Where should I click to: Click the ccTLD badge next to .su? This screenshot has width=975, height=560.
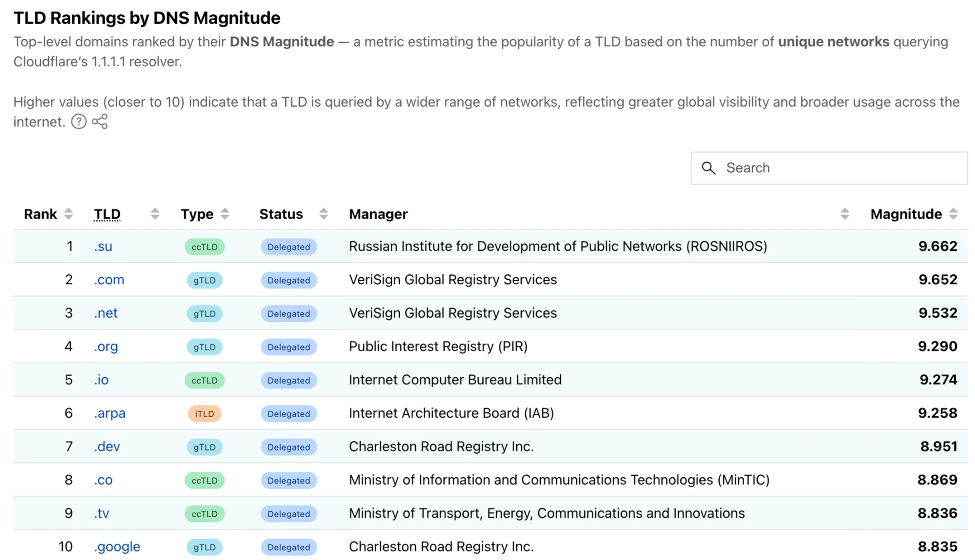pos(205,247)
